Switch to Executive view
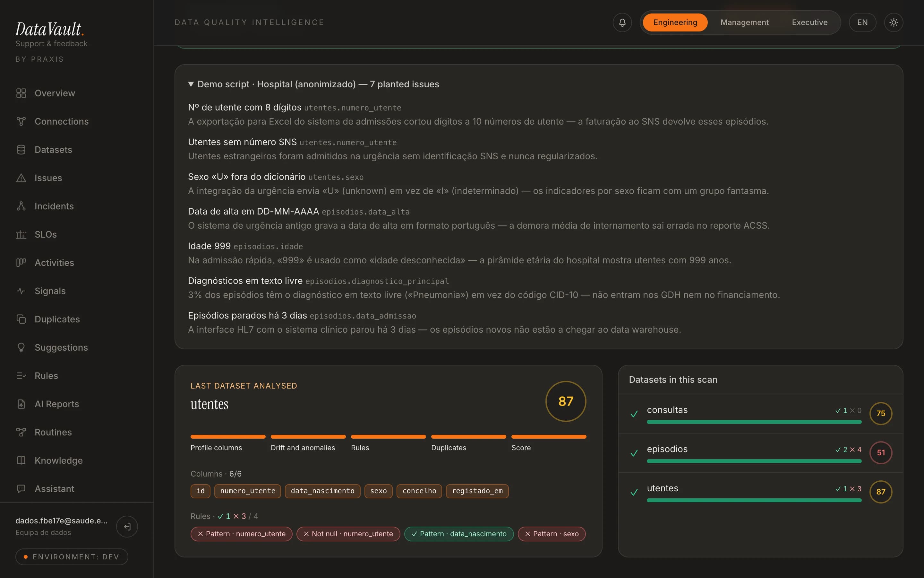924x578 pixels. 809,22
